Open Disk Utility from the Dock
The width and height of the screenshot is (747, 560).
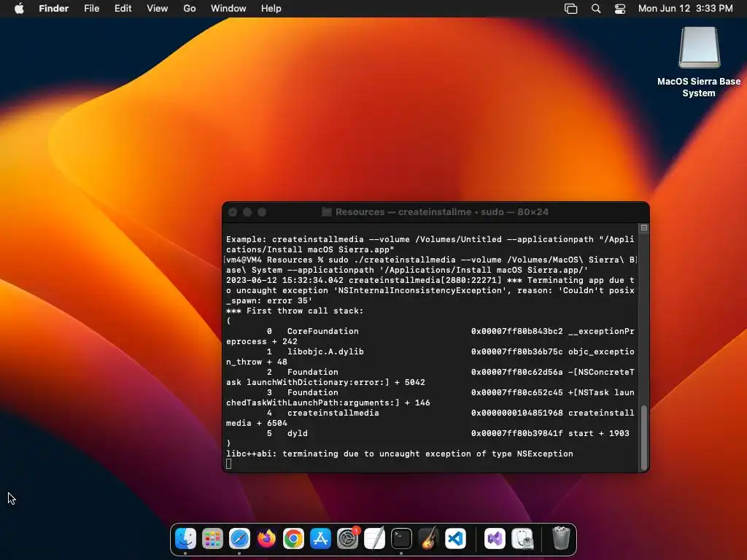522,539
